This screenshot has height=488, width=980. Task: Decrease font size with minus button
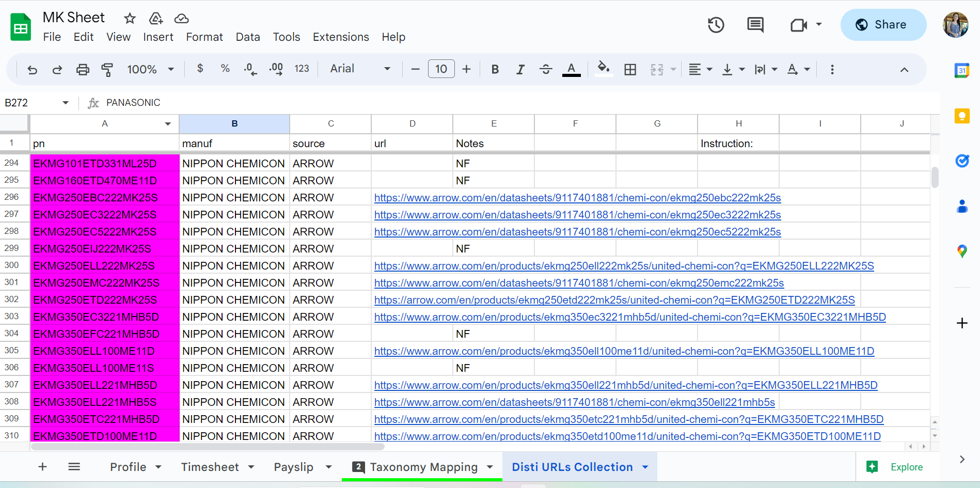415,69
